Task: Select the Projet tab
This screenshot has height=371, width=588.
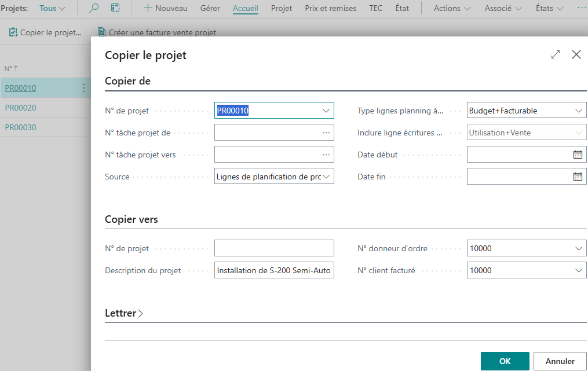Action: tap(281, 8)
